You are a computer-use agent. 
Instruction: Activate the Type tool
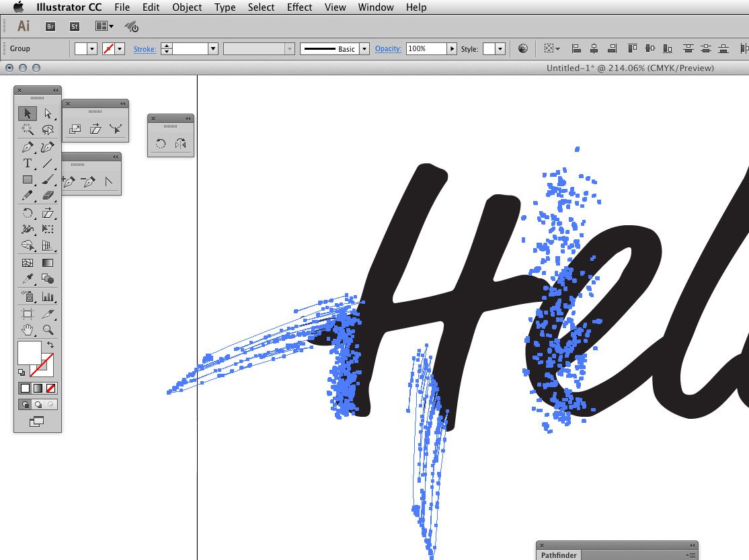[x=27, y=163]
